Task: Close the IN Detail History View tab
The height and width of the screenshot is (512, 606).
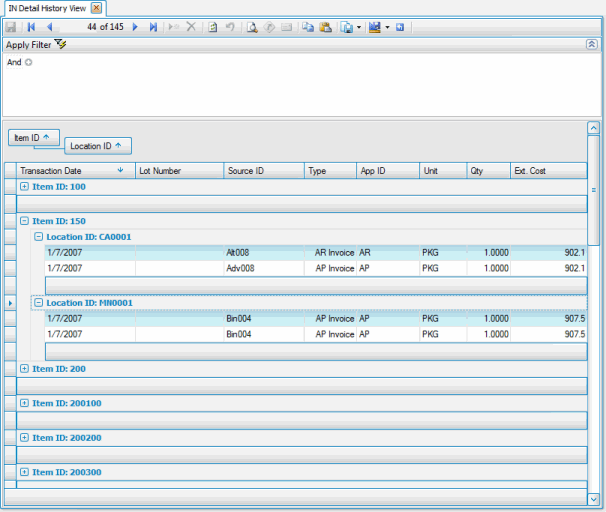Action: pos(97,8)
